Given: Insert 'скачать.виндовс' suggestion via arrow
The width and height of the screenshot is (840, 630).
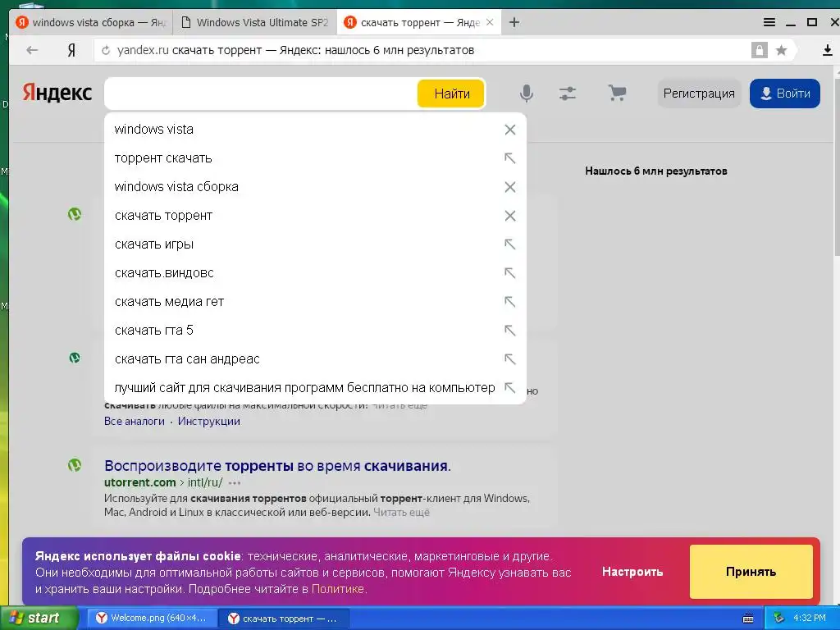Looking at the screenshot, I should (x=510, y=273).
